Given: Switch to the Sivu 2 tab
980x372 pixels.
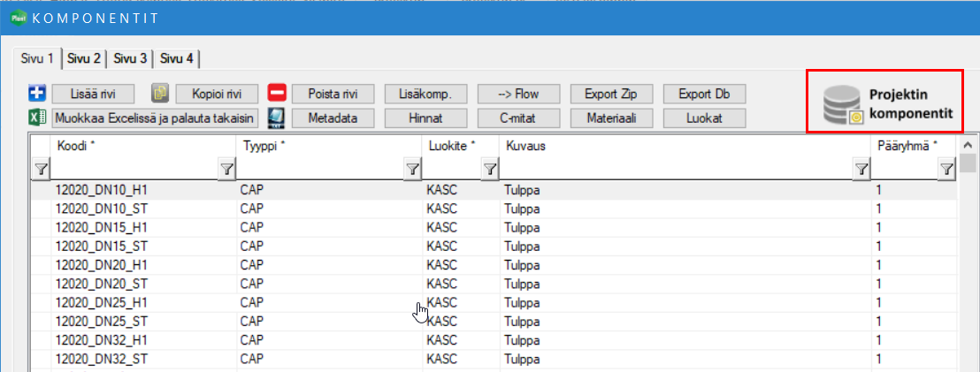Looking at the screenshot, I should point(84,59).
